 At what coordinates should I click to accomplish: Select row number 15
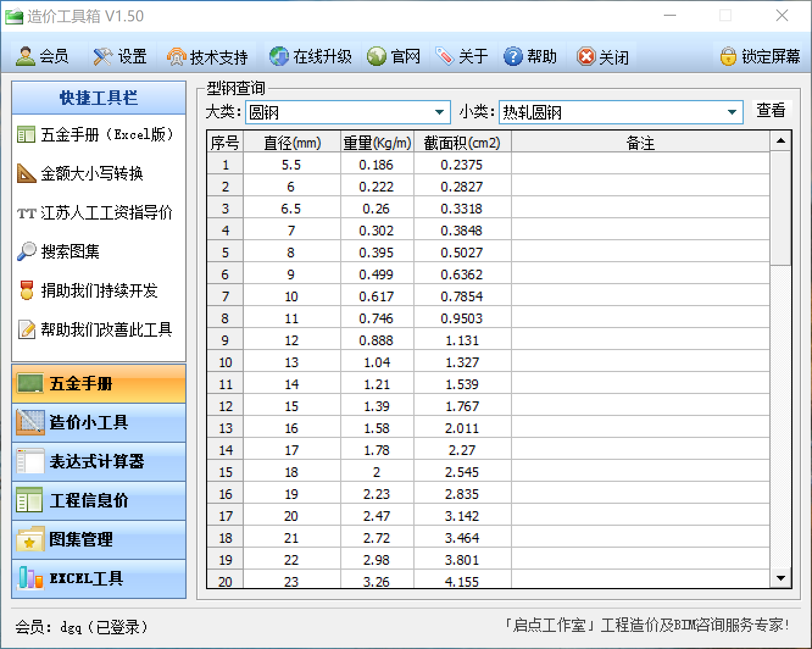[226, 472]
